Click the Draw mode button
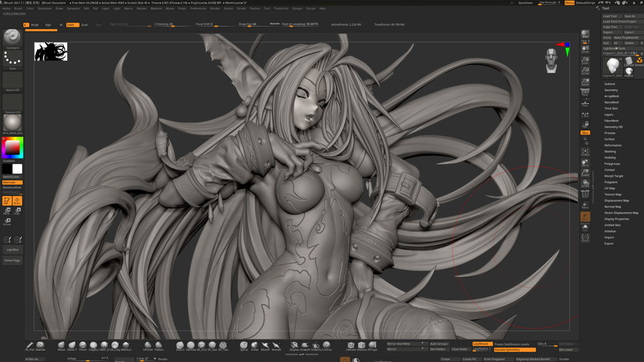644x362 pixels. [x=17, y=201]
